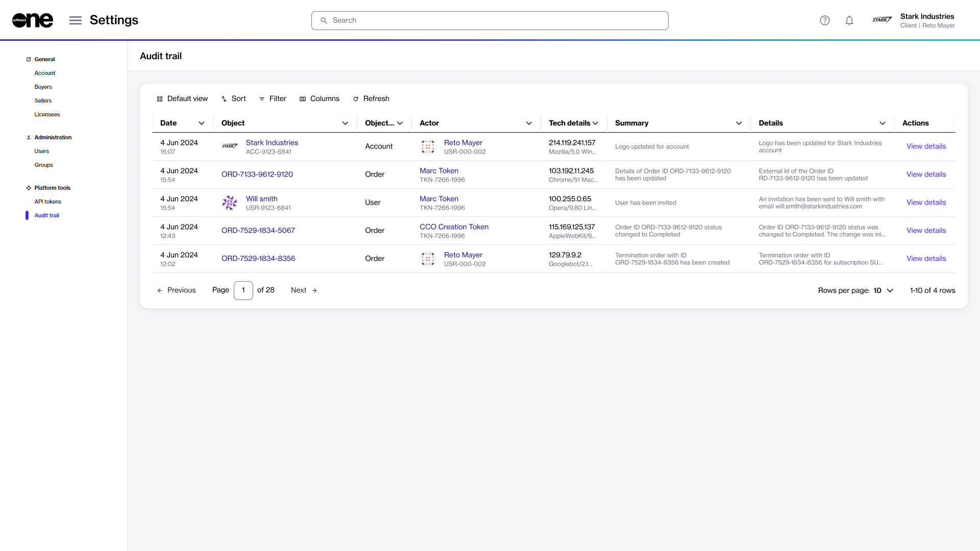Screen dimensions: 980x551
Task: Click the Refresh icon button
Action: tap(356, 99)
